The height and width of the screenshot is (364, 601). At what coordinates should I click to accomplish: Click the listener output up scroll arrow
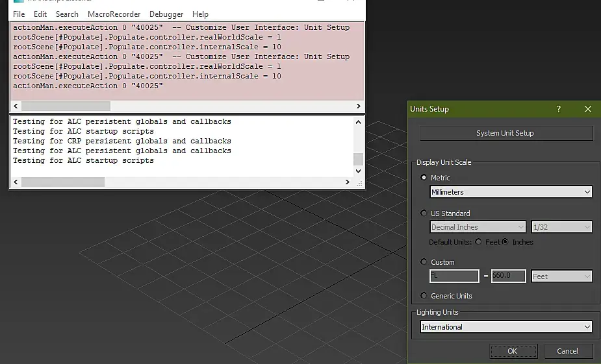(x=359, y=122)
